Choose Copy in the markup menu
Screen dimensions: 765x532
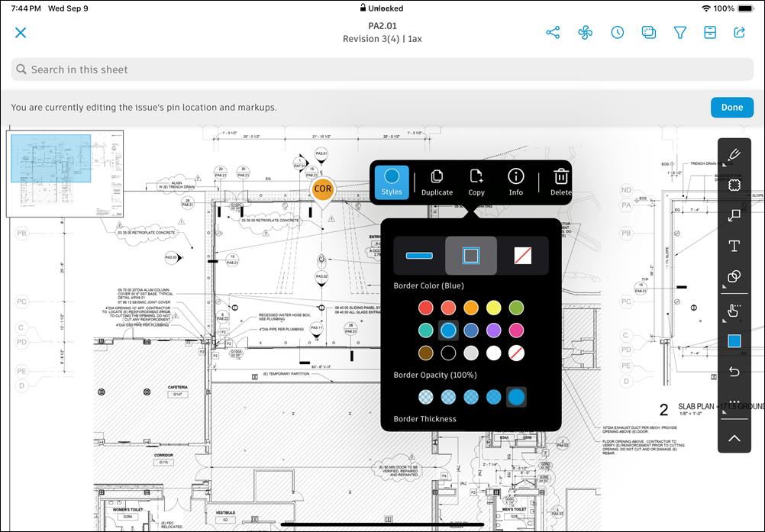[x=476, y=183]
